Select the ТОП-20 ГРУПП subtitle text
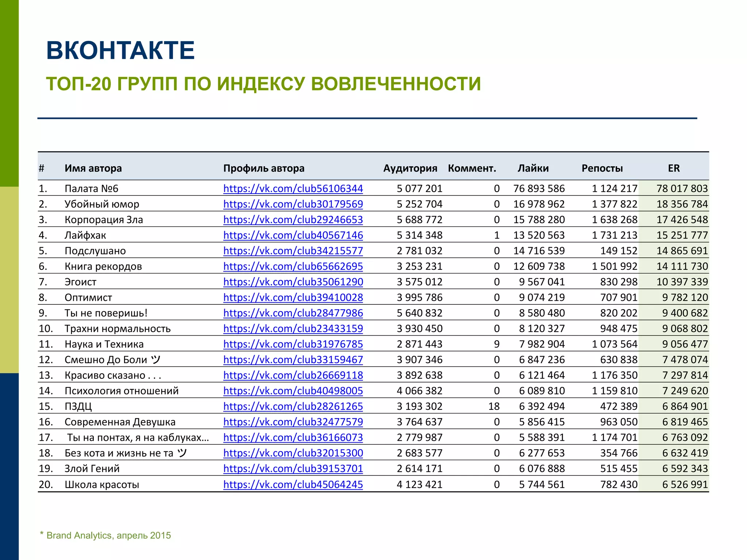 (x=263, y=84)
